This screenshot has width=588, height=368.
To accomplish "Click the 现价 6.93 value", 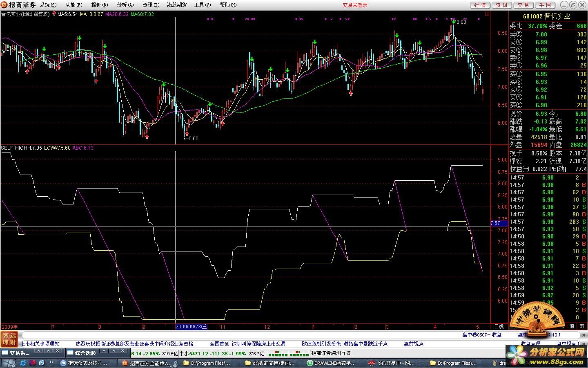I will (541, 114).
